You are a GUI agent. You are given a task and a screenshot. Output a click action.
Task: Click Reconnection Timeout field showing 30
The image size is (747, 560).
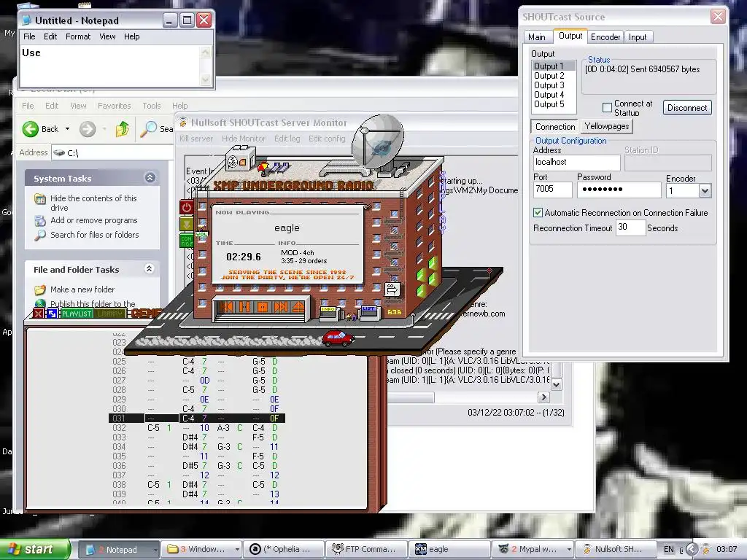[630, 227]
